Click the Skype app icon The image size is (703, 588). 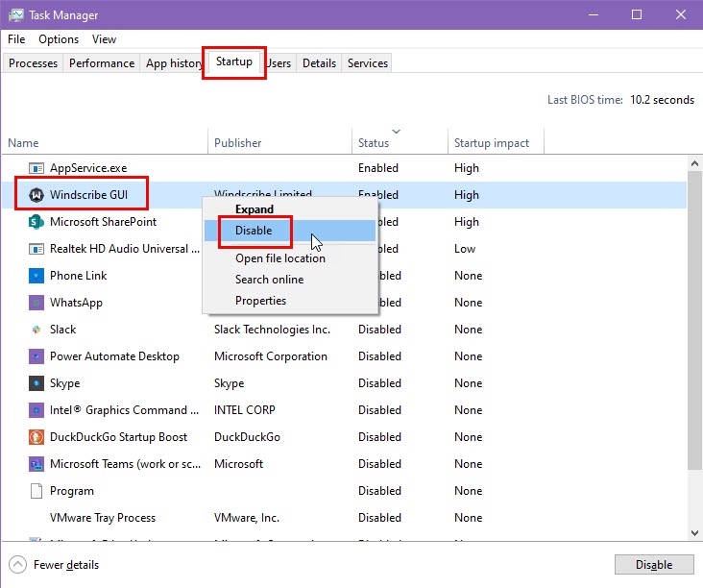(36, 383)
